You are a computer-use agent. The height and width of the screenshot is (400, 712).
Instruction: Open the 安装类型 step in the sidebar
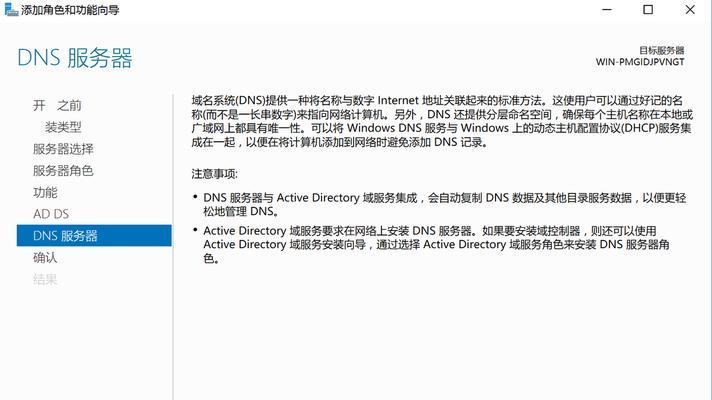(x=63, y=127)
